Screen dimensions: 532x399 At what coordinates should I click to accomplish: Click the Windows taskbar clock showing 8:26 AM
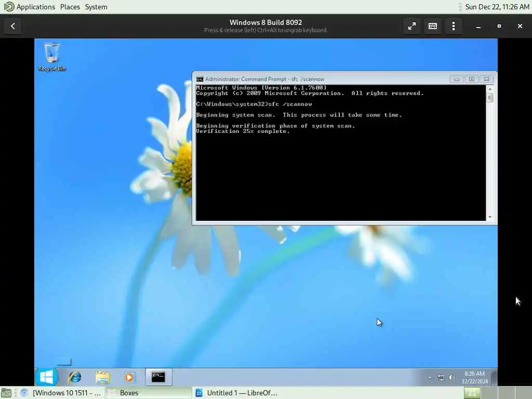click(x=474, y=377)
